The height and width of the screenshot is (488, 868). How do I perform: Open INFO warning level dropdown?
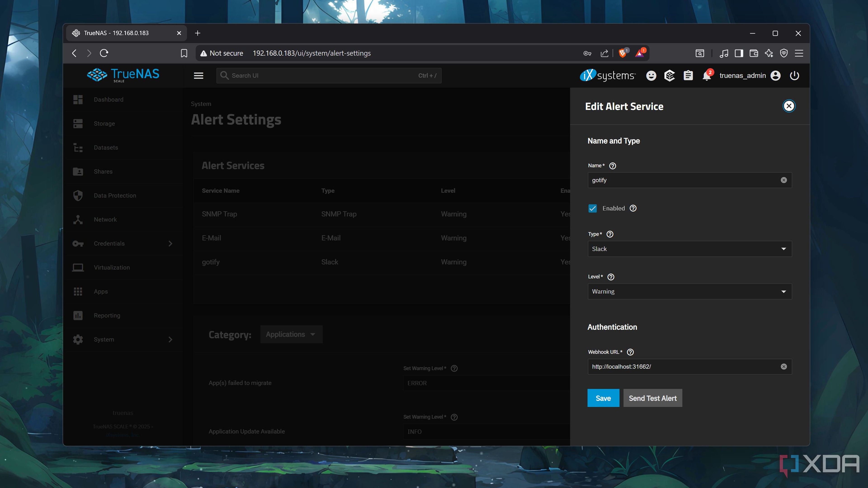486,431
